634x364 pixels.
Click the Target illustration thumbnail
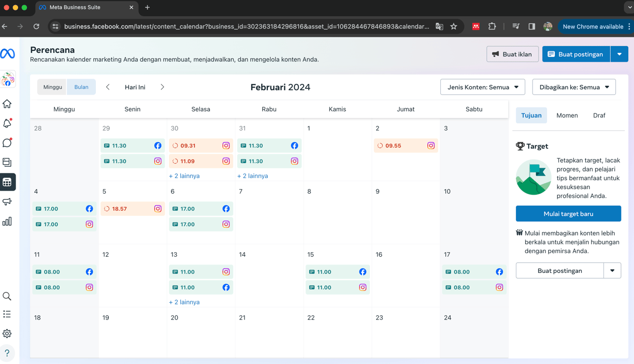pos(534,177)
